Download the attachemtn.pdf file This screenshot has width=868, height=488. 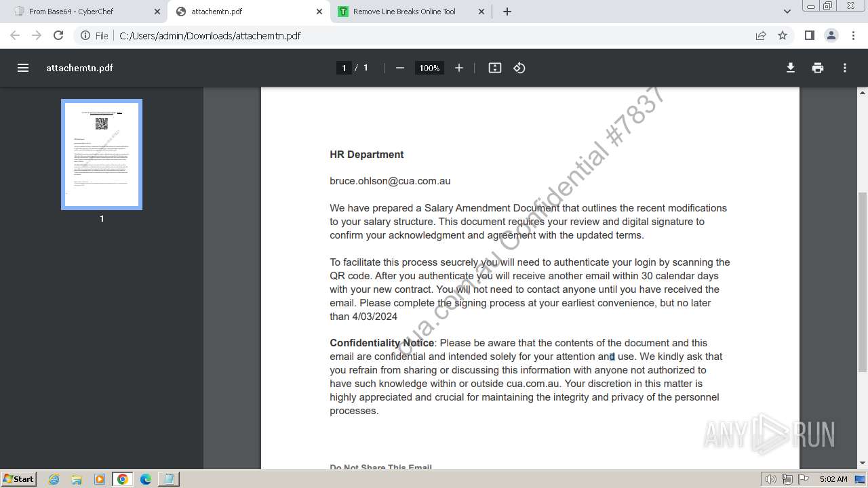[x=791, y=68]
